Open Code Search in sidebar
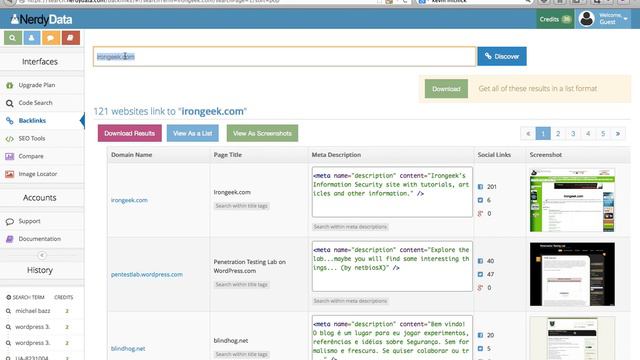This screenshot has height=360, width=640. pos(35,103)
